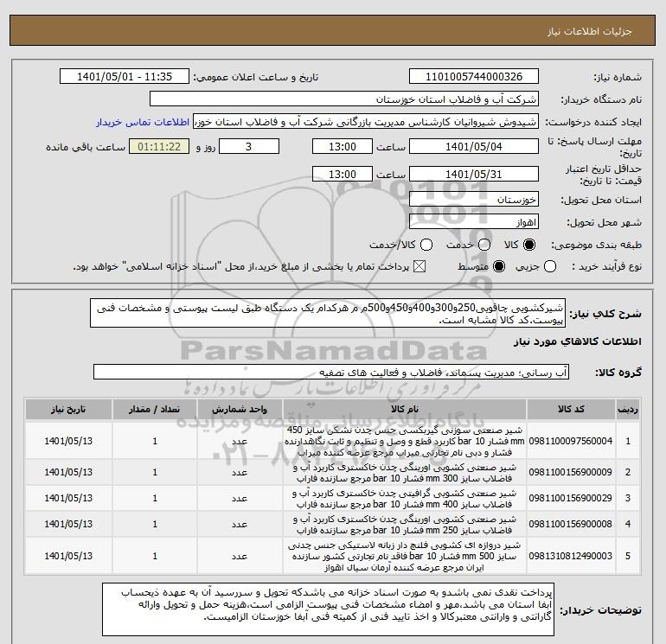This screenshot has height=644, width=666.
Task: Click product code 0981100097560004
Action: [571, 442]
